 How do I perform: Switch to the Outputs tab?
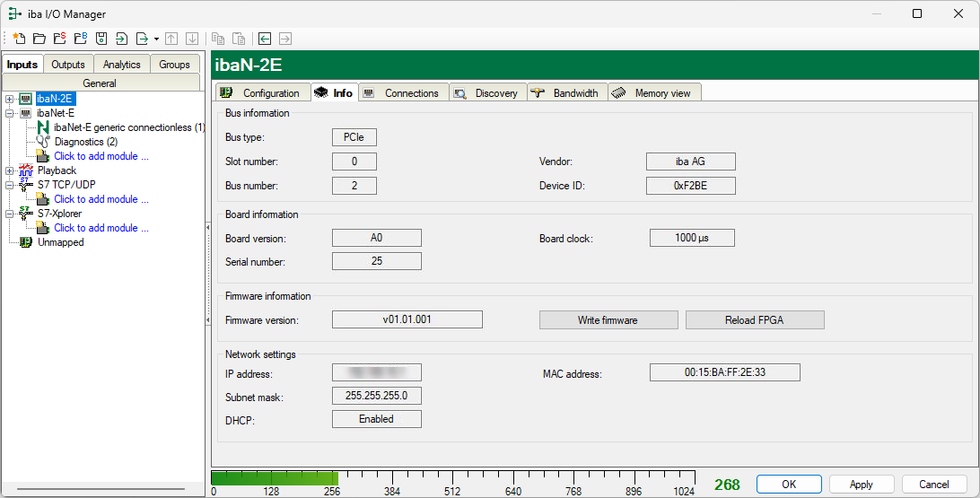(x=68, y=65)
